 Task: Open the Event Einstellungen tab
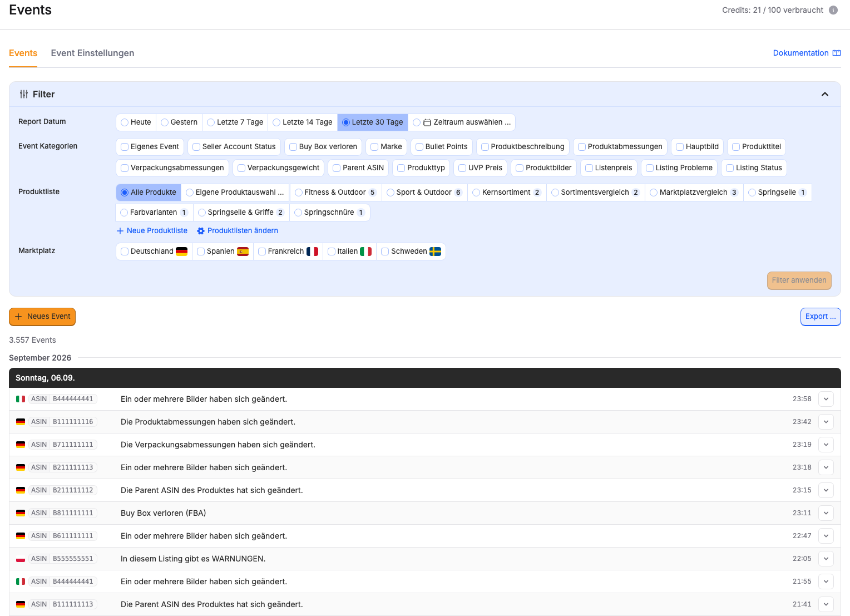[92, 53]
